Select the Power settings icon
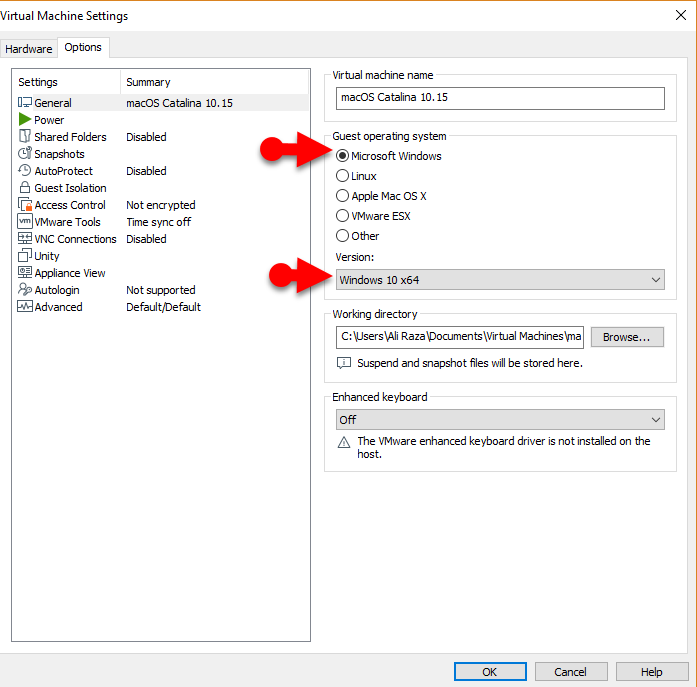This screenshot has height=687, width=697. [x=25, y=120]
